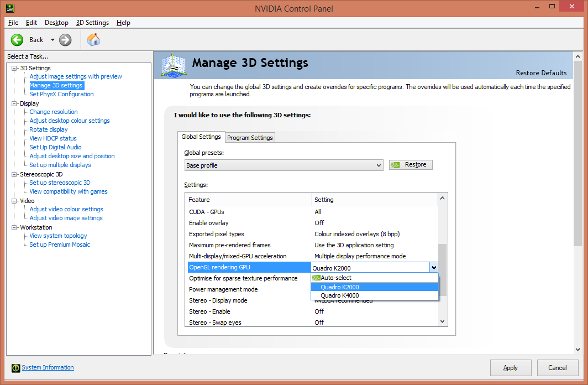Click the Restore button beside Global presets
The height and width of the screenshot is (385, 588).
click(x=411, y=165)
